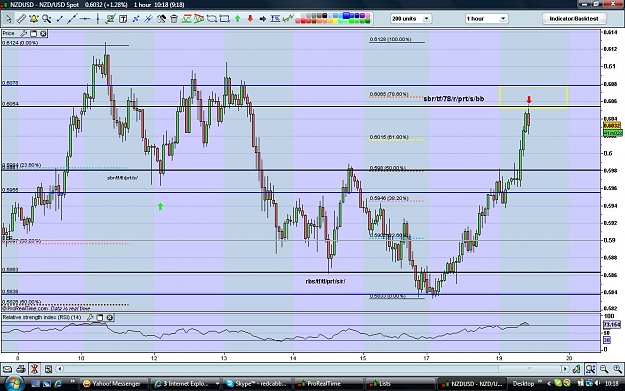625x391 pixels.
Task: Click the horizontal scrollbar right arrow
Action: 565,369
